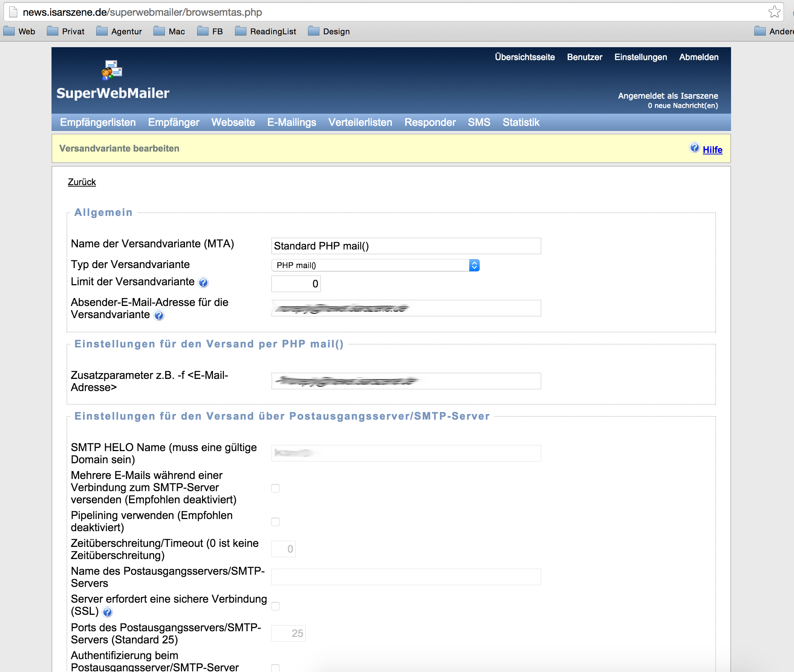This screenshot has width=794, height=672.
Task: Open the ReadingList bookmarks folder
Action: 266,31
